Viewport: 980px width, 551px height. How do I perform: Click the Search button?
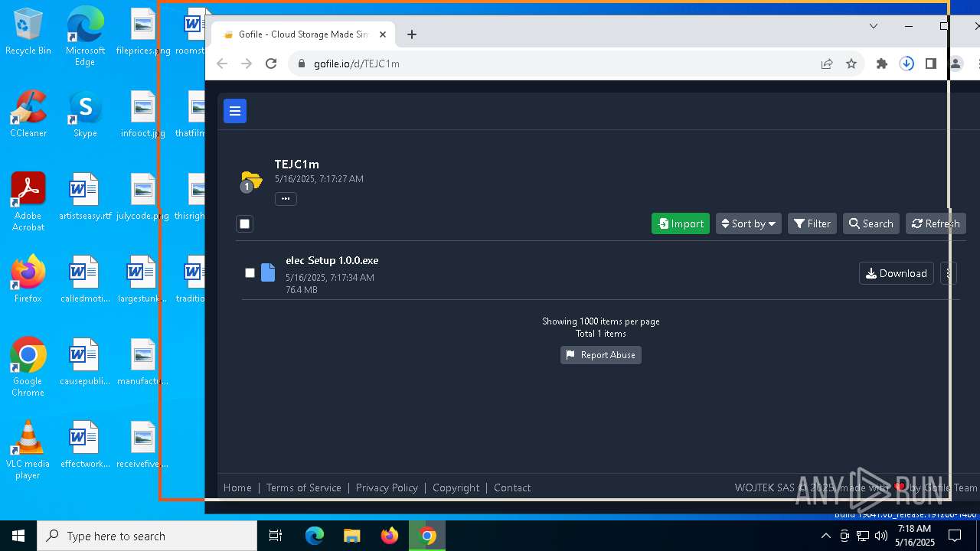click(x=871, y=223)
